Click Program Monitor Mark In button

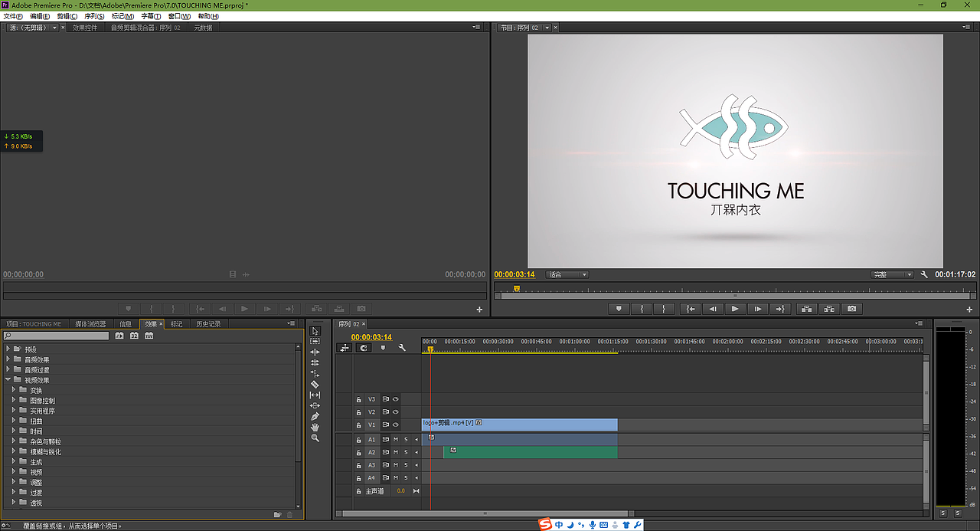pyautogui.click(x=642, y=309)
